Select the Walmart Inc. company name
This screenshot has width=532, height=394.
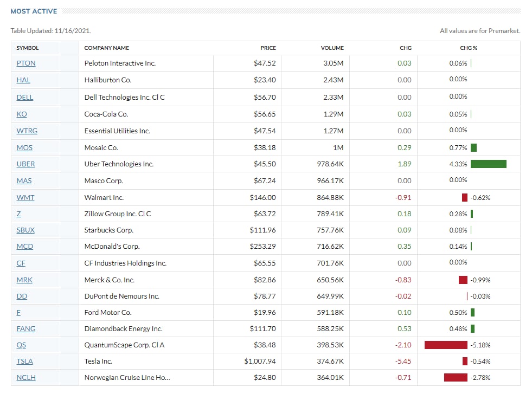pos(104,198)
